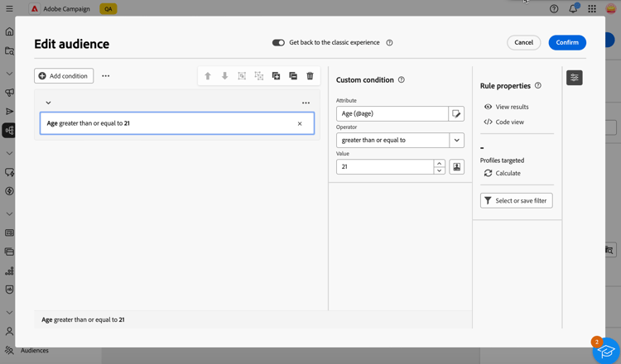
Task: Open Code view
Action: pyautogui.click(x=503, y=122)
